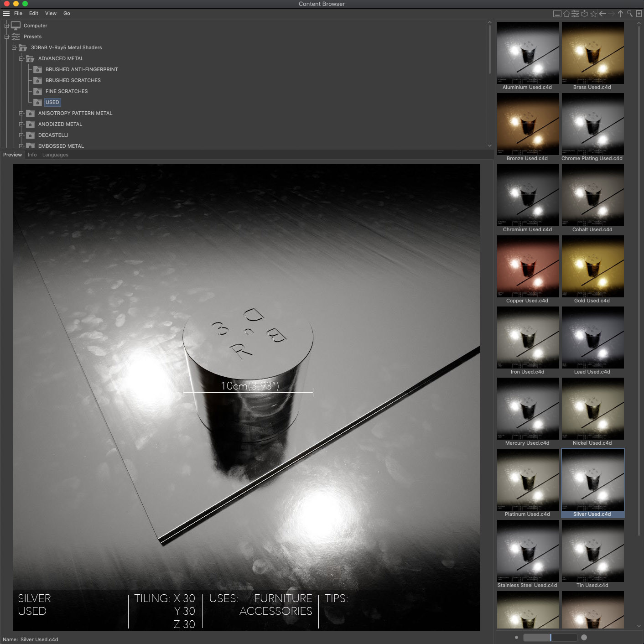Viewport: 644px width, 644px height.
Task: Click the presets sliders icon in toolbar
Action: [576, 14]
